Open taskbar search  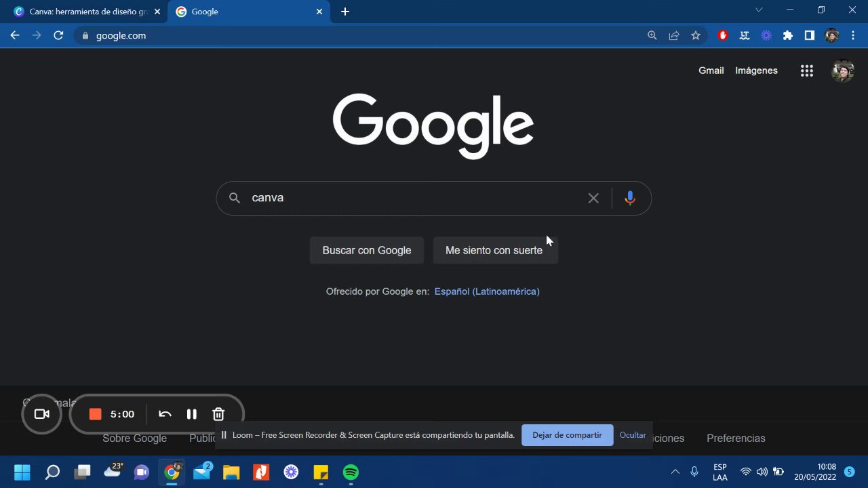52,472
